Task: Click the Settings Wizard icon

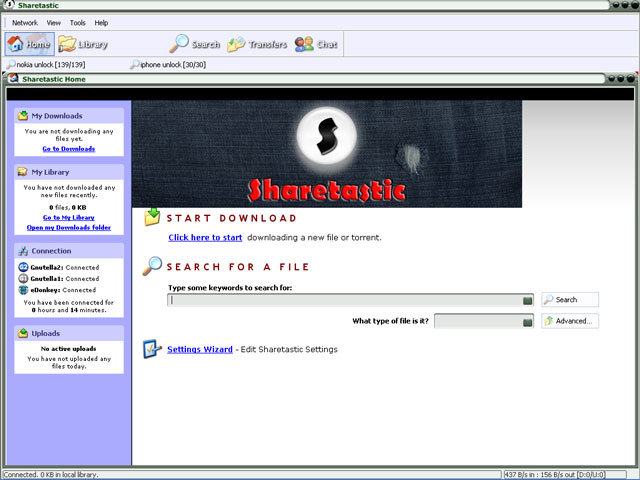Action: pyautogui.click(x=152, y=349)
